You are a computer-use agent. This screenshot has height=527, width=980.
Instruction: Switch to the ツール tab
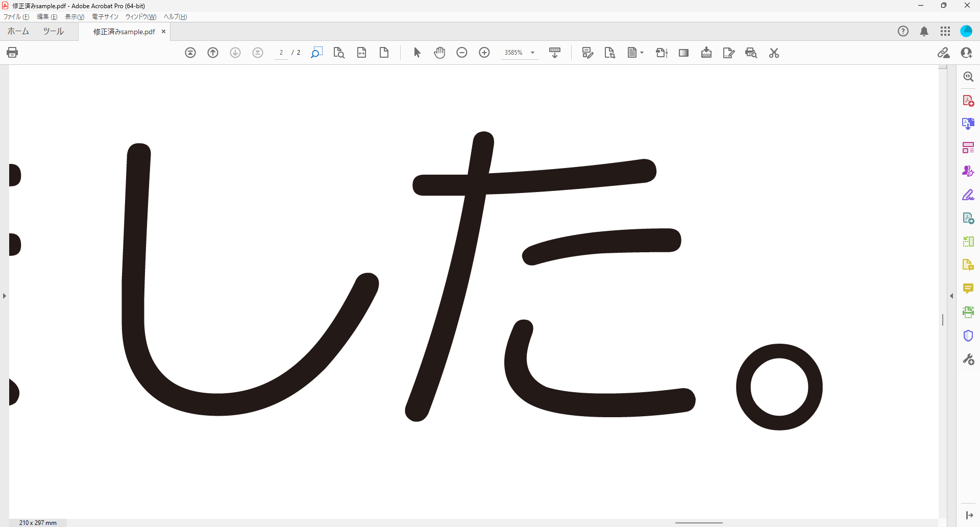click(53, 31)
